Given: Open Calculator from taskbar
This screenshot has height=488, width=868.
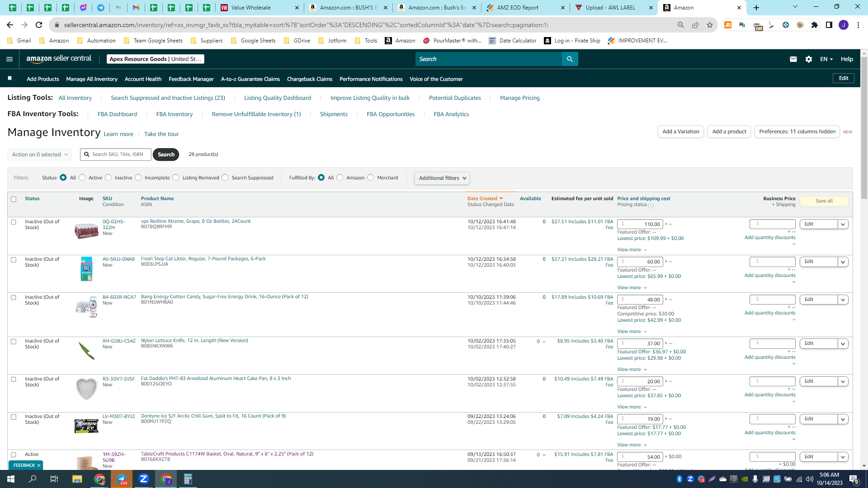Looking at the screenshot, I should [188, 479].
